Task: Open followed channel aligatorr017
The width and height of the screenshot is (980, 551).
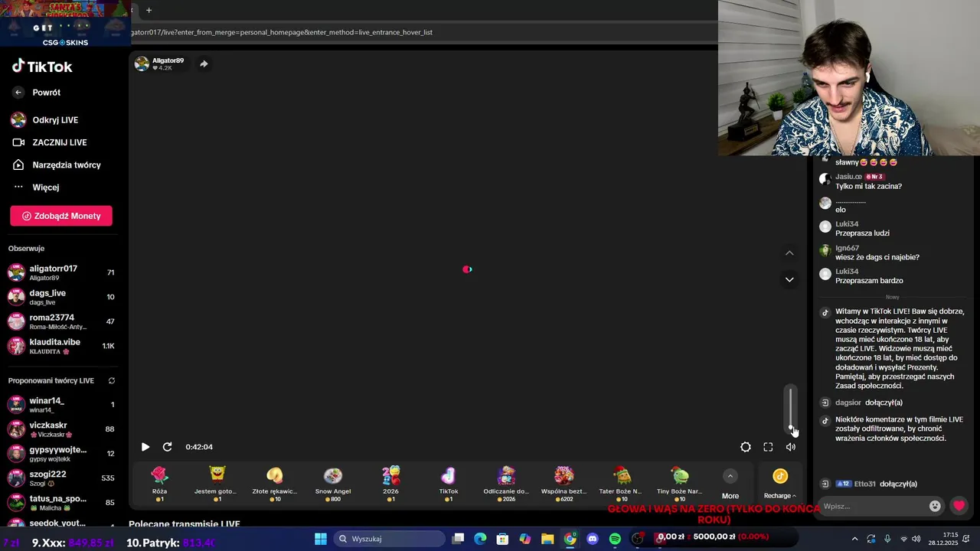Action: 61,272
